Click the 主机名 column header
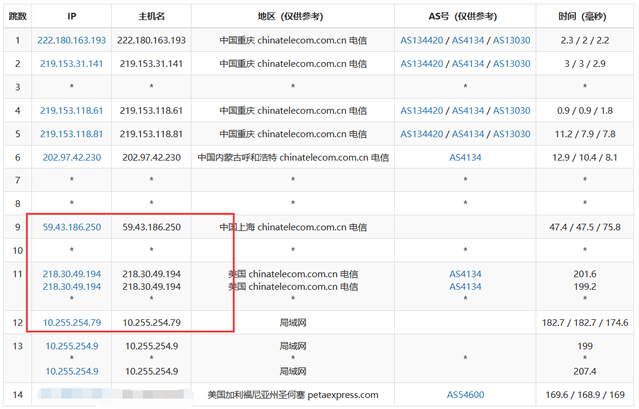 pos(151,17)
